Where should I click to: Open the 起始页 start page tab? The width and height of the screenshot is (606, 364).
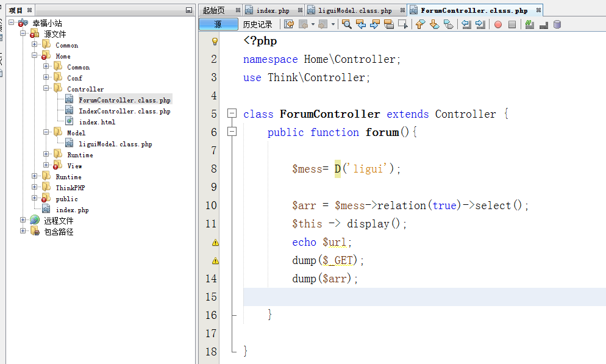[214, 10]
